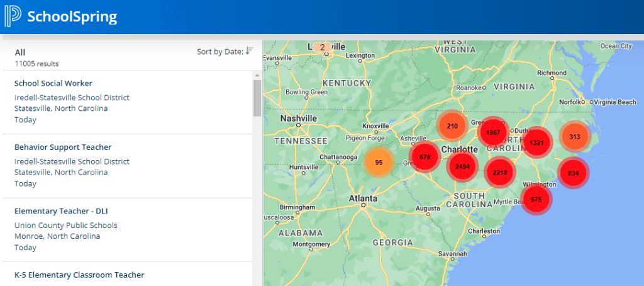Open K-5 Elementary Classroom Teacher listing

(79, 275)
